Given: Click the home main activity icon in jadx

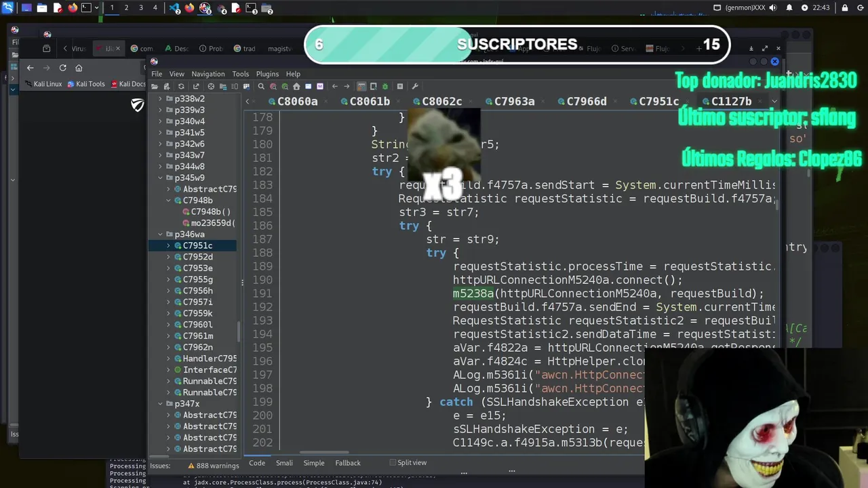Looking at the screenshot, I should click(296, 86).
